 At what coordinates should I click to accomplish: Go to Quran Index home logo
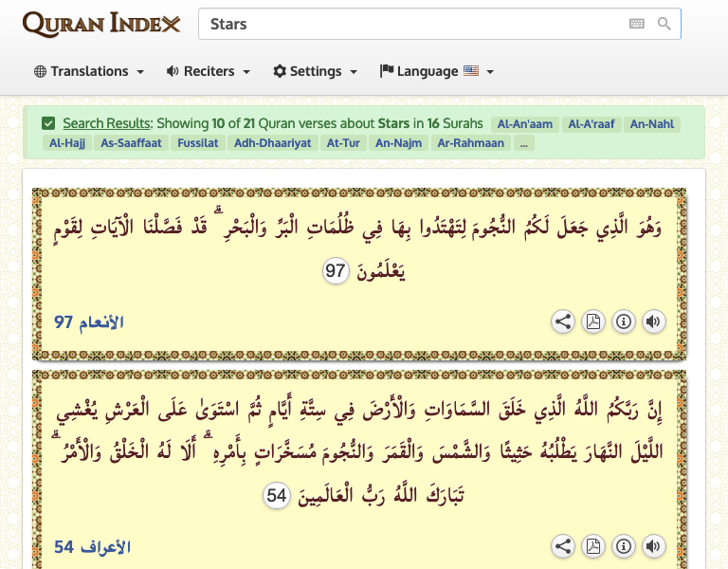click(100, 24)
